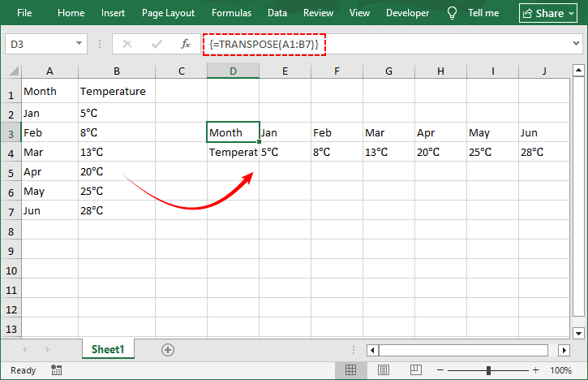588x380 pixels.
Task: Click the 100% zoom level button
Action: point(561,370)
